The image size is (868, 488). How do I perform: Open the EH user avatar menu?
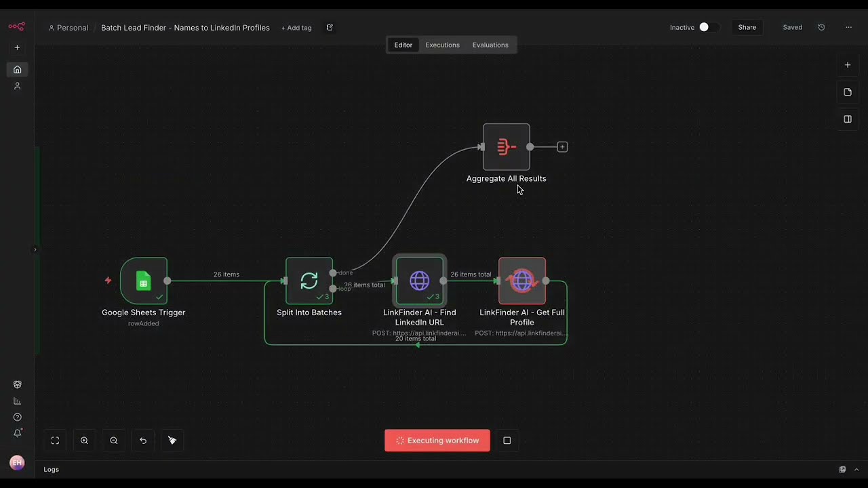pos(17,463)
